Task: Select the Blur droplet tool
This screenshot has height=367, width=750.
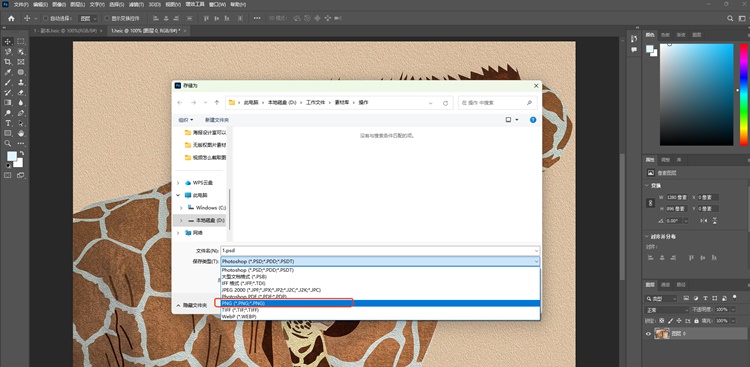Action: pos(21,102)
